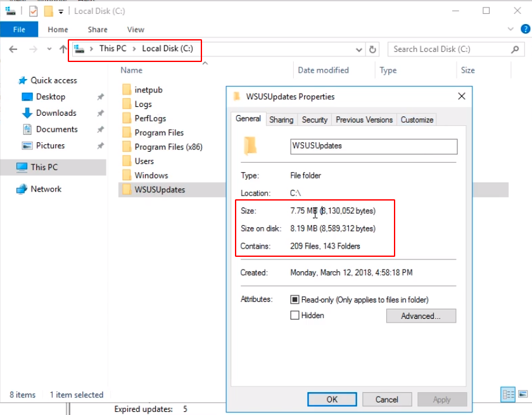Select This PC in the navigation pane
The width and height of the screenshot is (532, 415).
pos(44,167)
